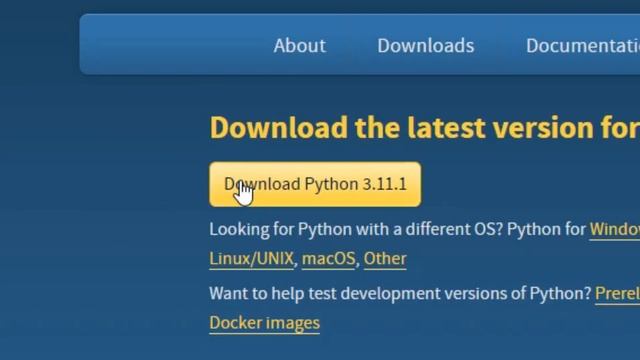Open the About menu
The height and width of the screenshot is (360, 640).
[x=300, y=45]
